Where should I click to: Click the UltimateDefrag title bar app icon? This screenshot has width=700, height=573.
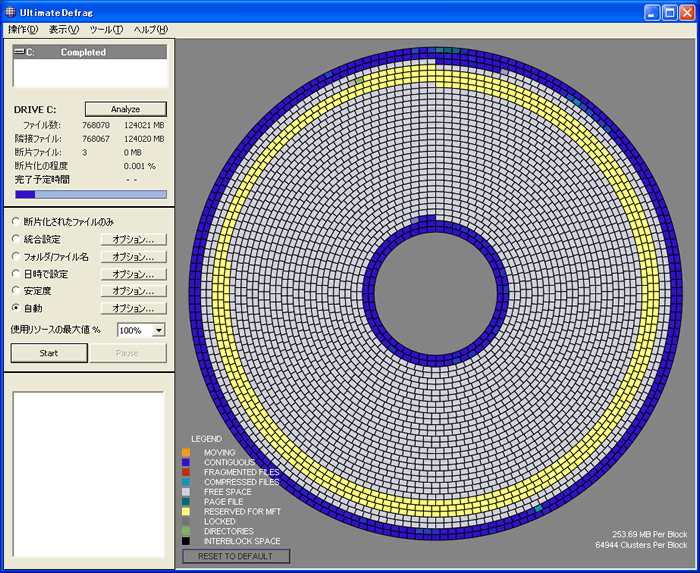pyautogui.click(x=12, y=12)
